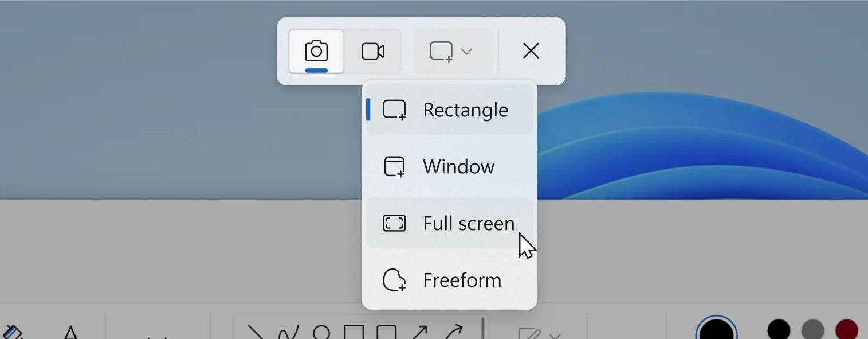Screen dimensions: 868x339
Task: Select the oval shape tool
Action: (x=321, y=333)
